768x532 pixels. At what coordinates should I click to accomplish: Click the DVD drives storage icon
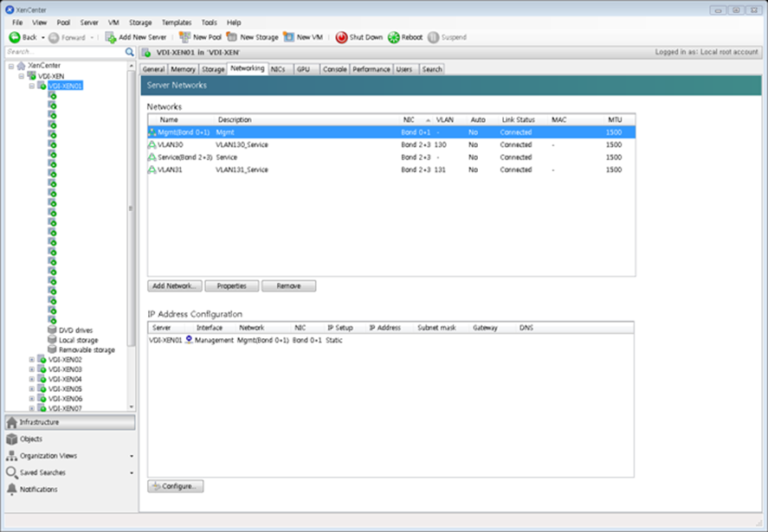pos(52,330)
